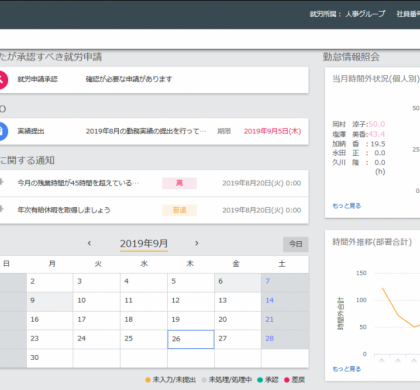420x390 pixels.
Task: Open 確認が必要な申請があります notice
Action: [x=129, y=79]
